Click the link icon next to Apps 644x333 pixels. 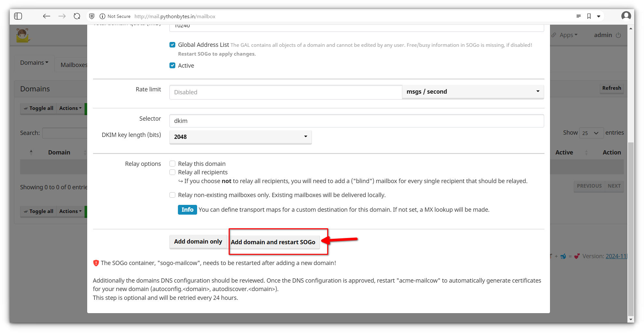coord(554,35)
